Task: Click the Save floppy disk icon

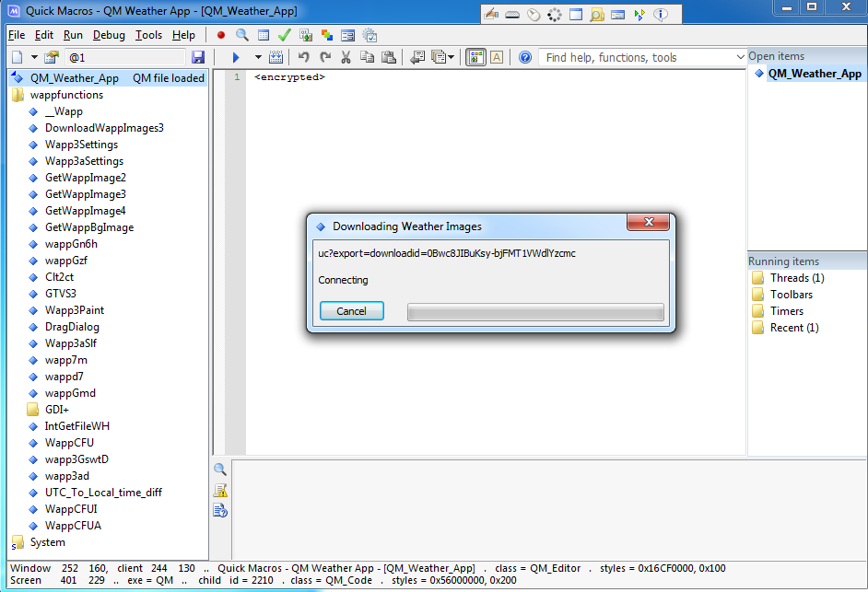Action: 198,57
